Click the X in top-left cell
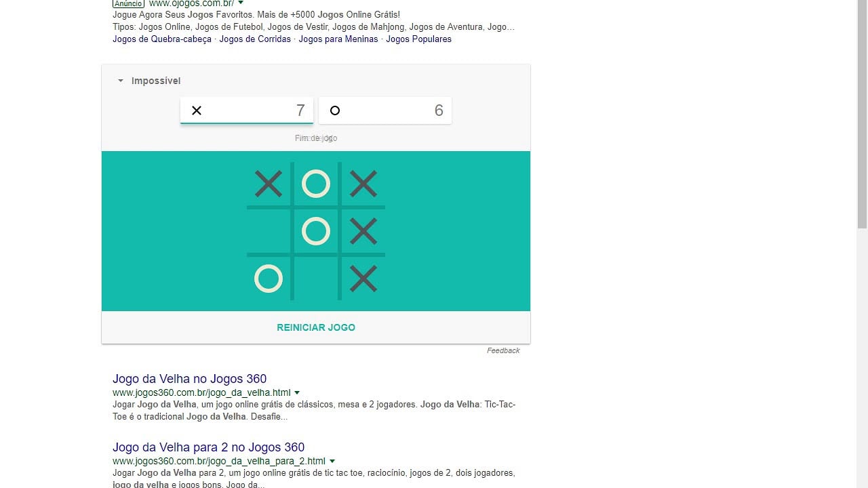Viewport: 868px width, 488px height. (x=269, y=184)
